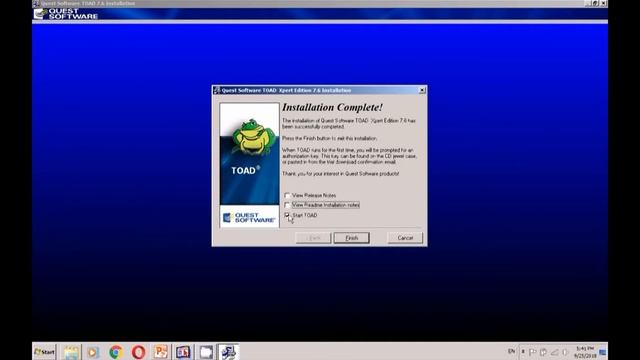Image resolution: width=640 pixels, height=360 pixels.
Task: Click the installer dialog title bar icon
Action: tap(217, 90)
